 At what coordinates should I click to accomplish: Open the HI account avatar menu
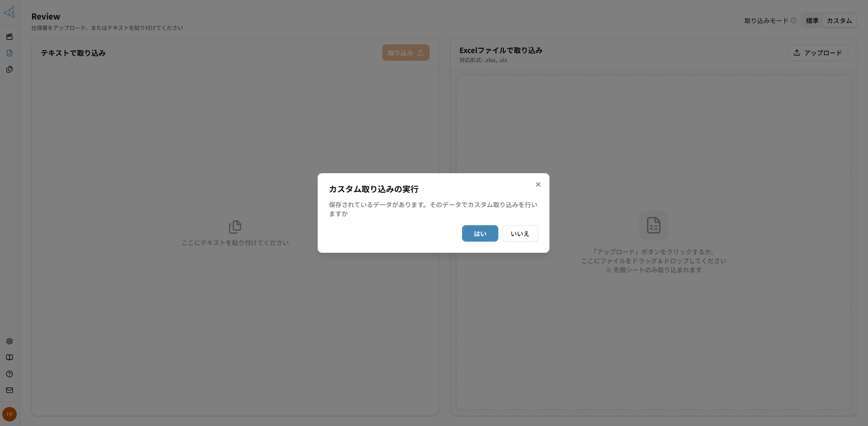point(10,414)
